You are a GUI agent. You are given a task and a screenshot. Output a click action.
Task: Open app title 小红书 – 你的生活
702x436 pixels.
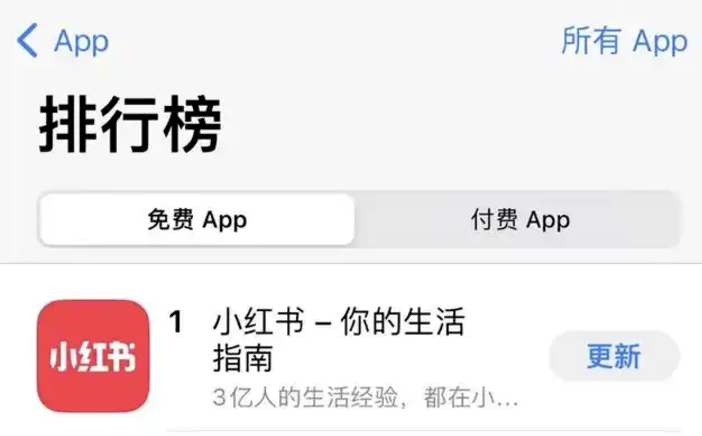pos(339,322)
